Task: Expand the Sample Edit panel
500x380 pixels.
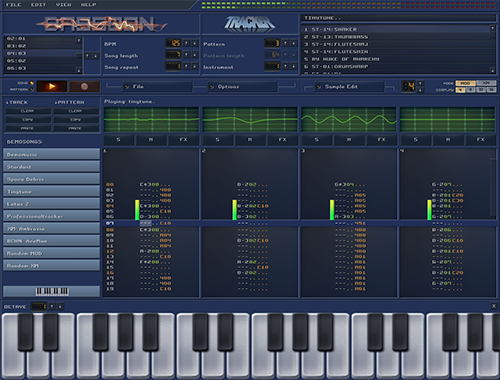Action: (349, 87)
